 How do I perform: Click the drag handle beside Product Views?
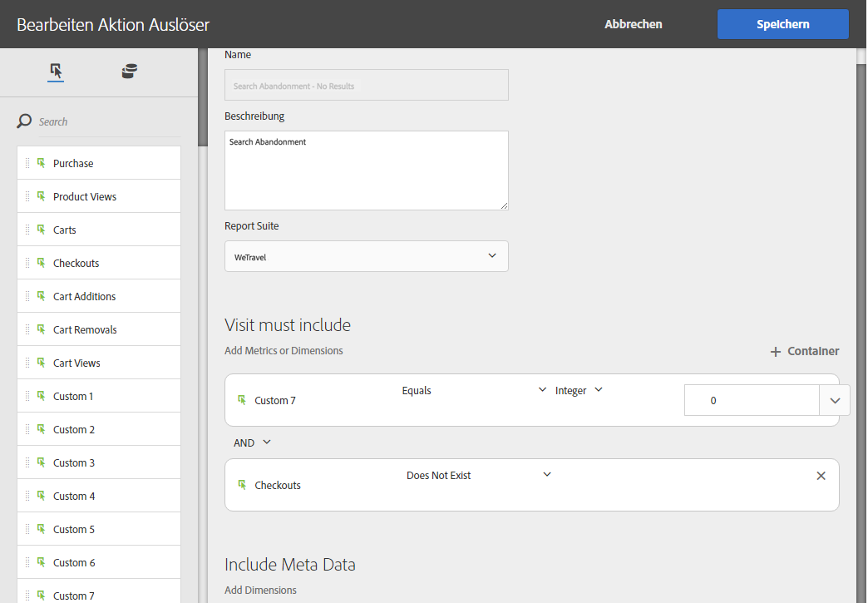(x=27, y=196)
